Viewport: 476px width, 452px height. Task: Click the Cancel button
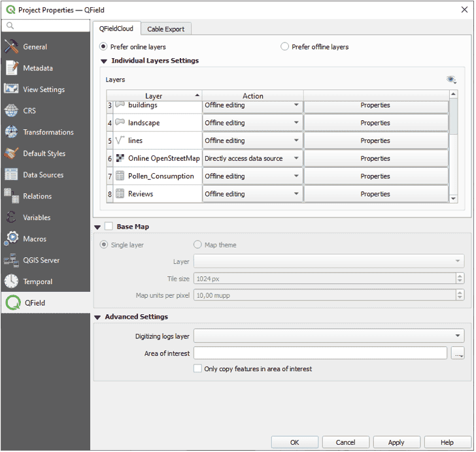click(x=345, y=442)
